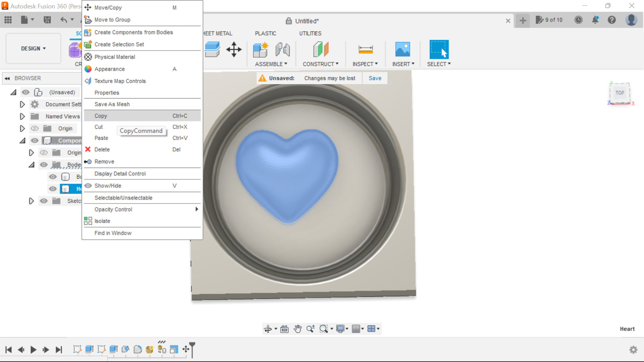
Task: Toggle visibility of the Origin folder
Action: [35, 128]
